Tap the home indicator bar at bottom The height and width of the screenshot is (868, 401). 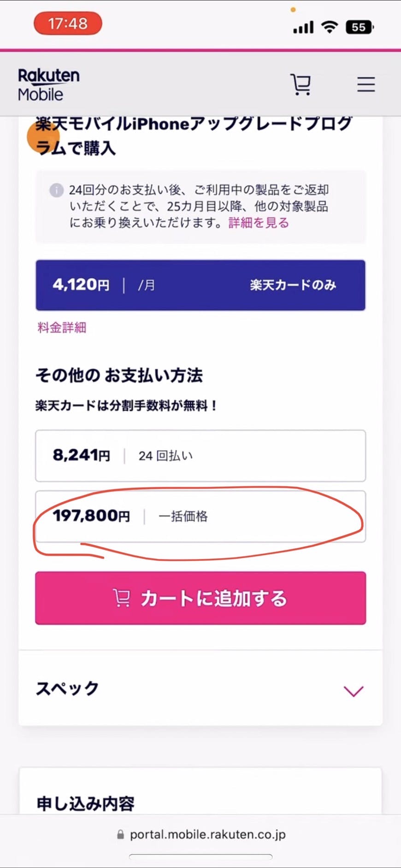[x=200, y=856]
